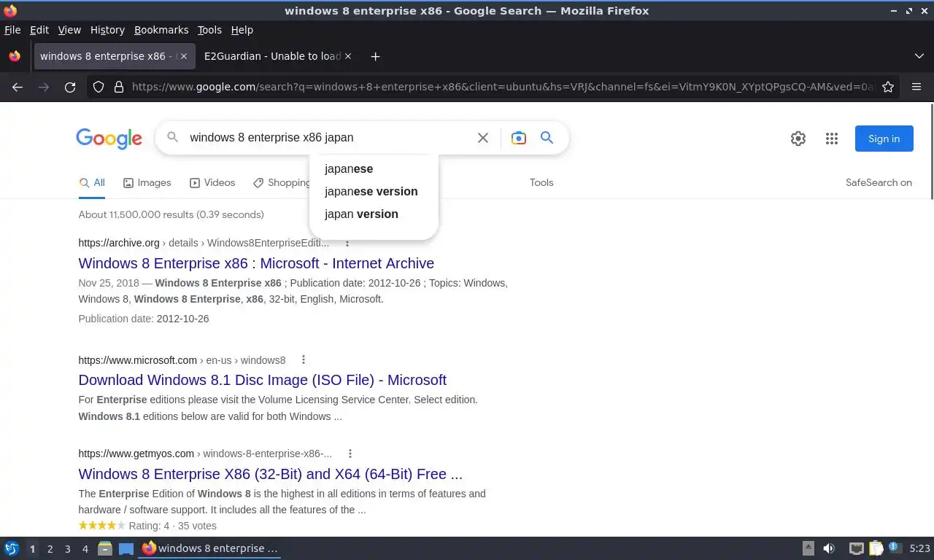Image resolution: width=934 pixels, height=560 pixels.
Task: Open more options for getmyos.com result
Action: point(350,454)
